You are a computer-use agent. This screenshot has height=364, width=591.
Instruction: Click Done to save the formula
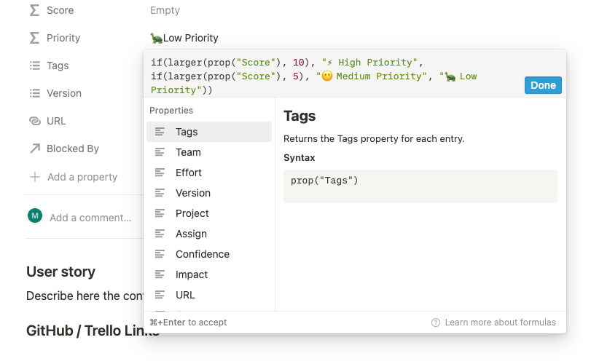[x=543, y=85]
